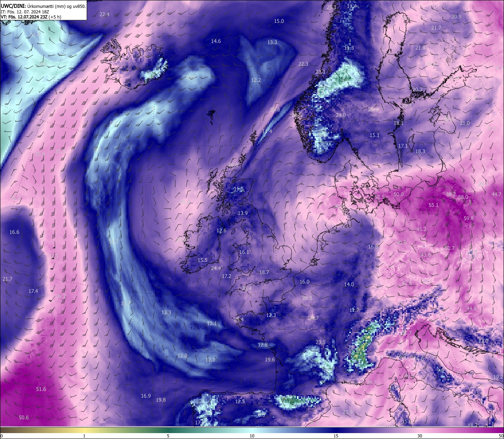Click the 58.0 value on the map

463,197
